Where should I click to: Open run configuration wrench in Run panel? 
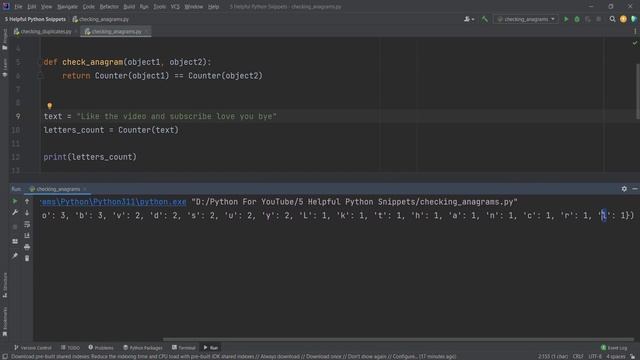click(x=15, y=213)
